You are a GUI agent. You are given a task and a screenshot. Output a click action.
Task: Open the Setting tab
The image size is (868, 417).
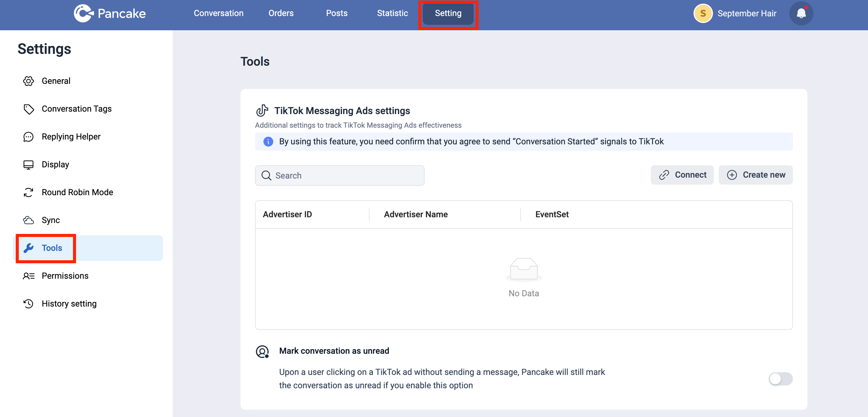pos(448,13)
